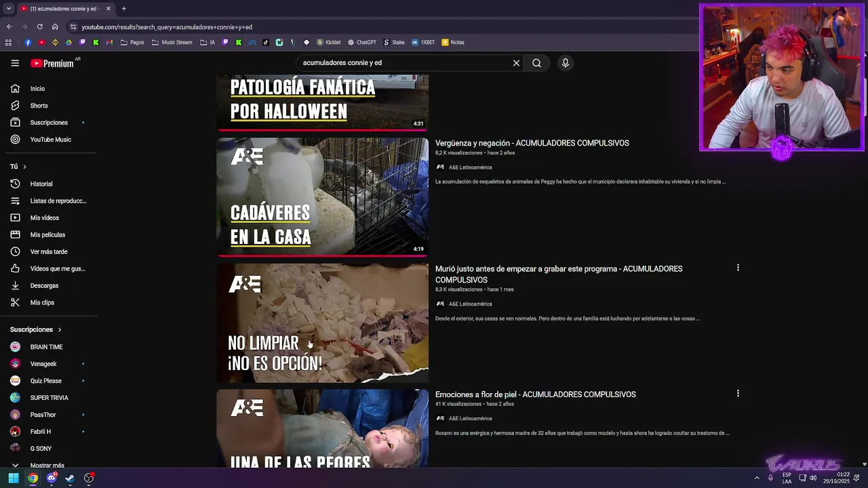Switch to the acumuladores connie y ed tab

64,9
